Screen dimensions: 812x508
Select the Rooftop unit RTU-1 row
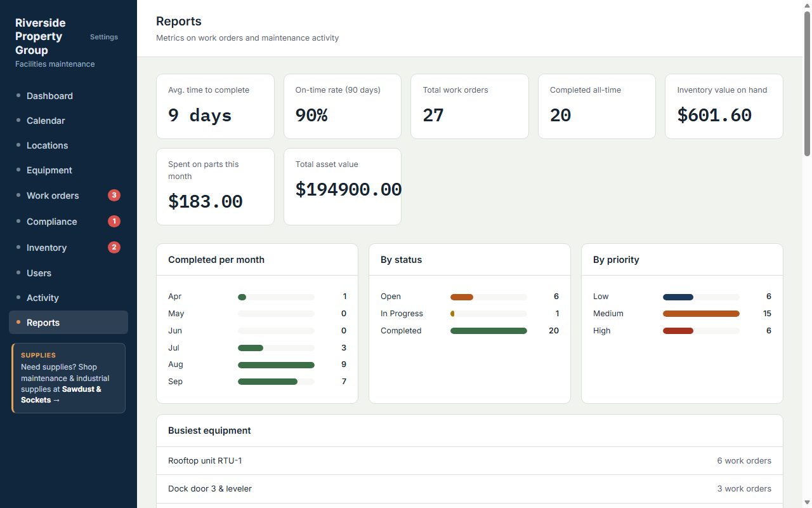(x=469, y=461)
